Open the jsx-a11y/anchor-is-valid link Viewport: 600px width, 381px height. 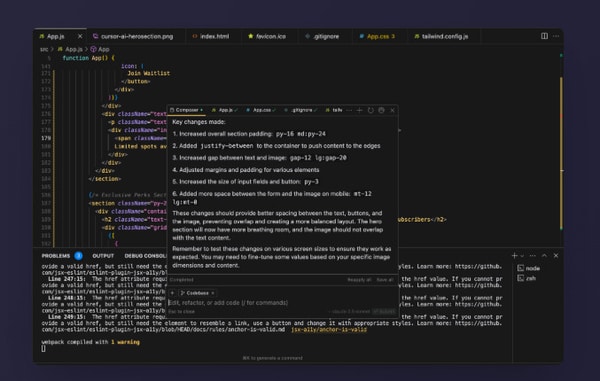pyautogui.click(x=329, y=329)
